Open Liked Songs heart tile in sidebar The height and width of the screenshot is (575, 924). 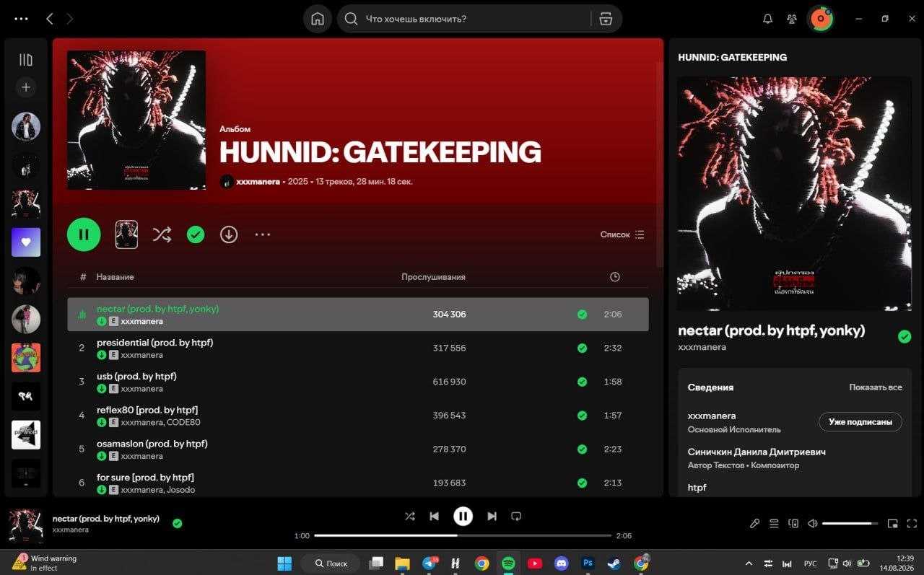26,242
